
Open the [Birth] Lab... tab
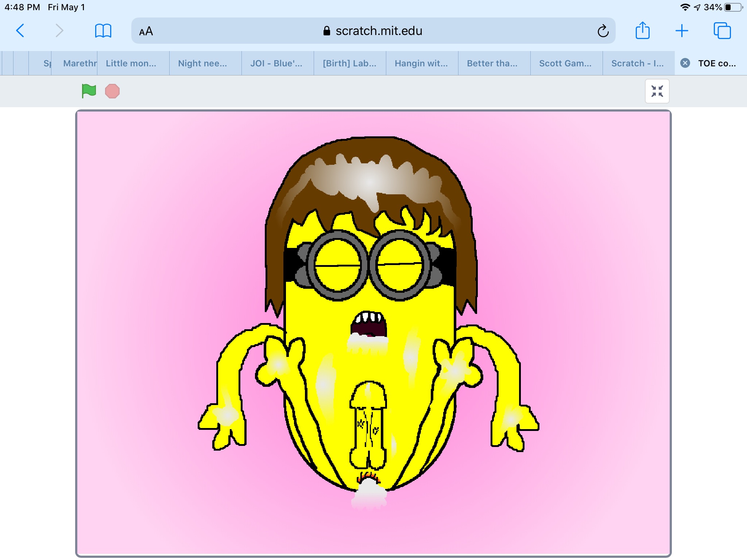pyautogui.click(x=349, y=63)
